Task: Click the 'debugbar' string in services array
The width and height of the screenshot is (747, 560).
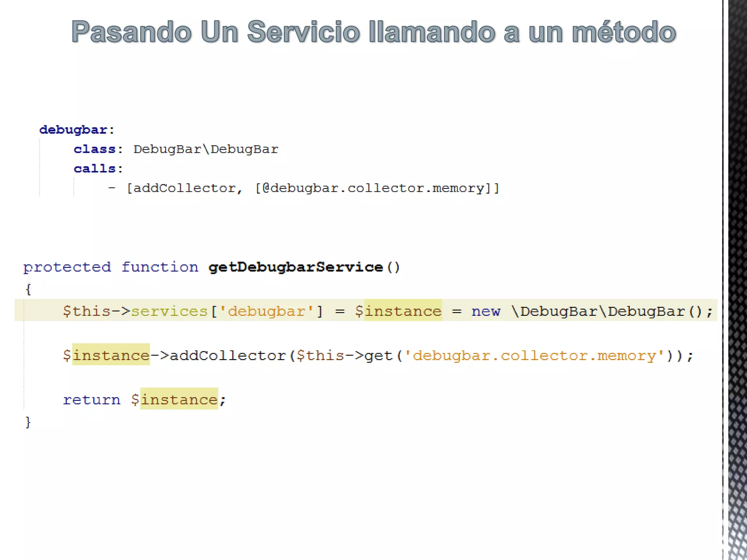Action: click(266, 311)
